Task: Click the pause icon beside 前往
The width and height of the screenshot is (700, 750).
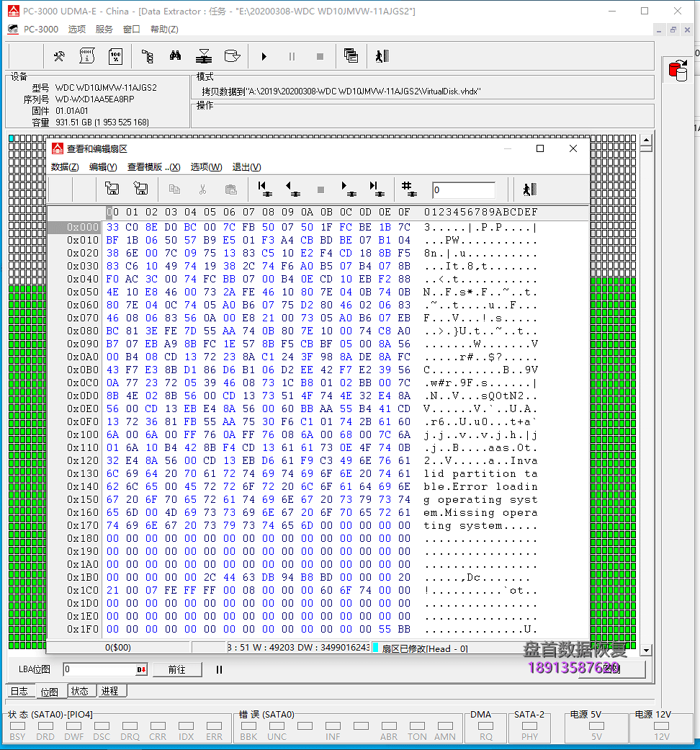Action: pos(219,669)
